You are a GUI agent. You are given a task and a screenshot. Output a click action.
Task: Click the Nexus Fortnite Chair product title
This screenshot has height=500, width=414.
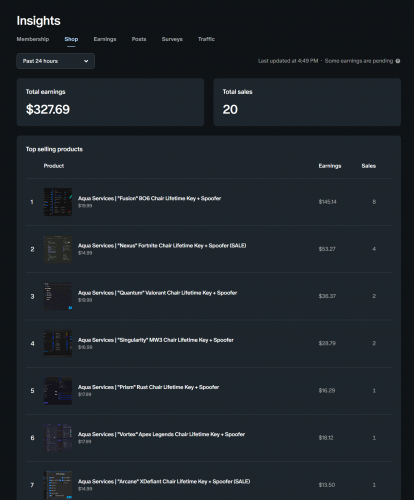(x=162, y=246)
